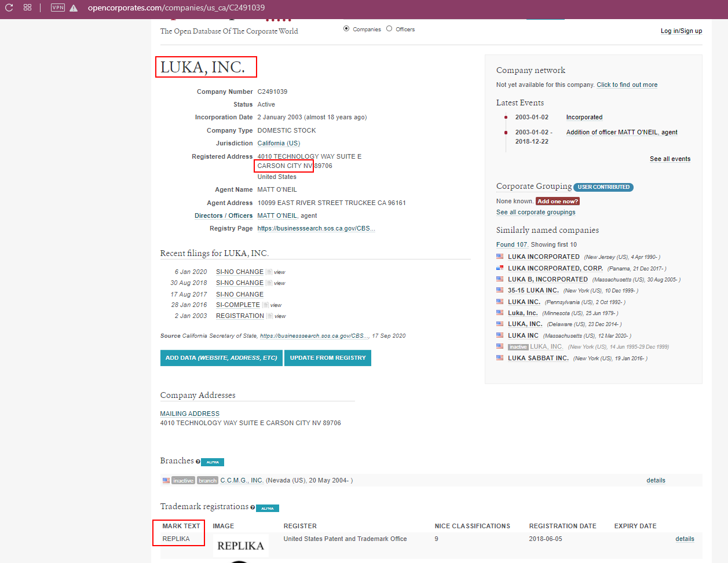This screenshot has height=563, width=728.
Task: Open Click to find out more link
Action: (x=627, y=85)
